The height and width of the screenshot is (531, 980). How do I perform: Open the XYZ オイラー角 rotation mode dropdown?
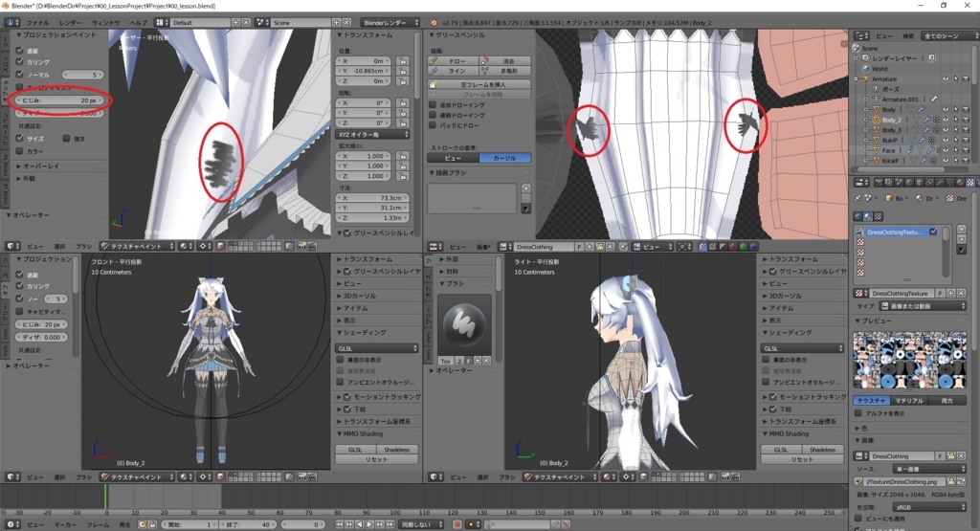372,134
